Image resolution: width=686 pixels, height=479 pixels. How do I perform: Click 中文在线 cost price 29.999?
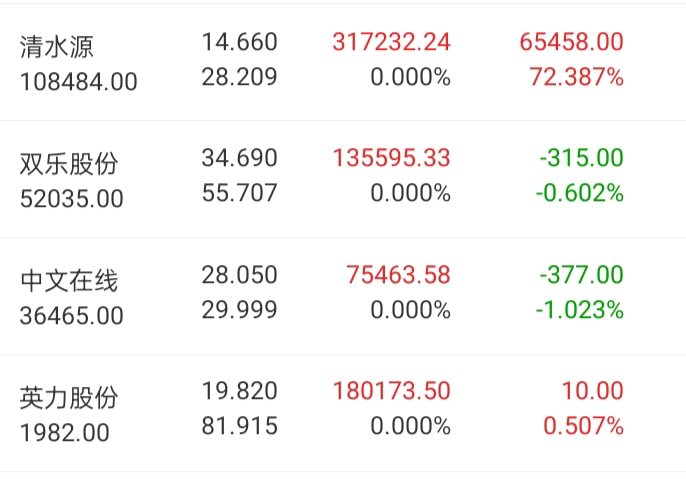click(239, 310)
